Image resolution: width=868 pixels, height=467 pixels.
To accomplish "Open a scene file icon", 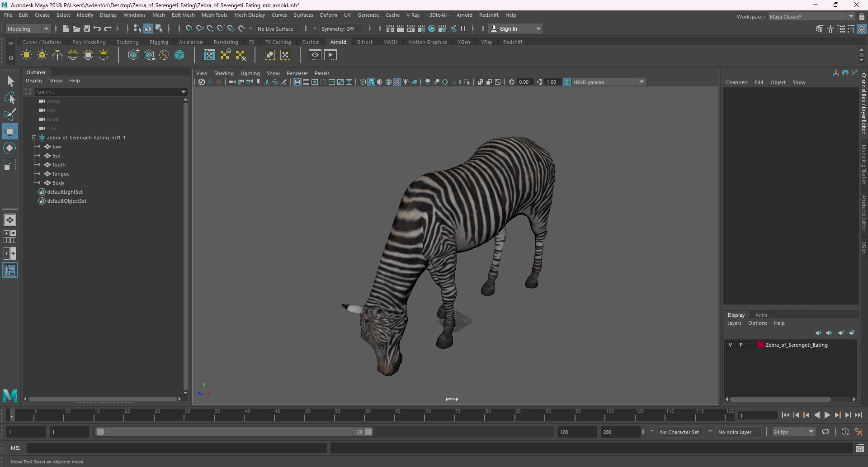I will pyautogui.click(x=76, y=29).
